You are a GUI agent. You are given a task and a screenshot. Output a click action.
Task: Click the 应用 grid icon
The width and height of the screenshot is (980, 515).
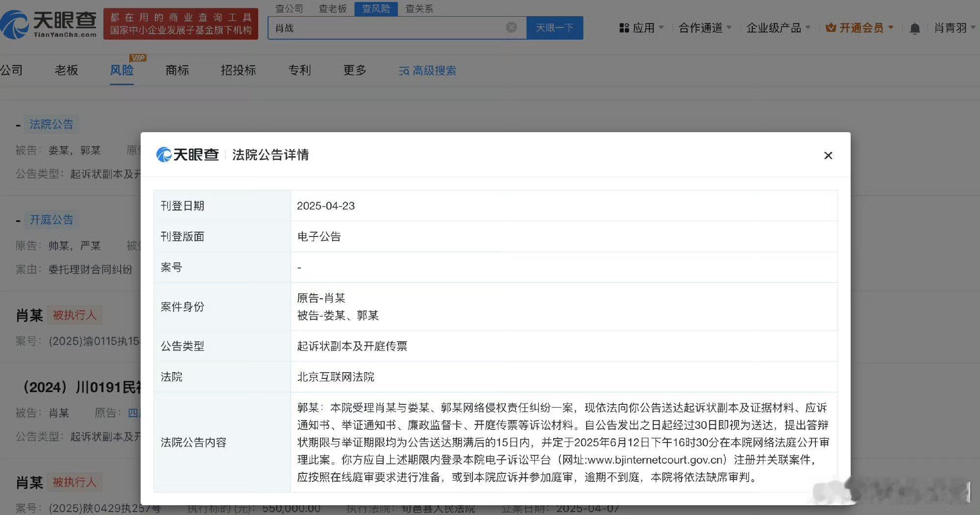(x=624, y=28)
